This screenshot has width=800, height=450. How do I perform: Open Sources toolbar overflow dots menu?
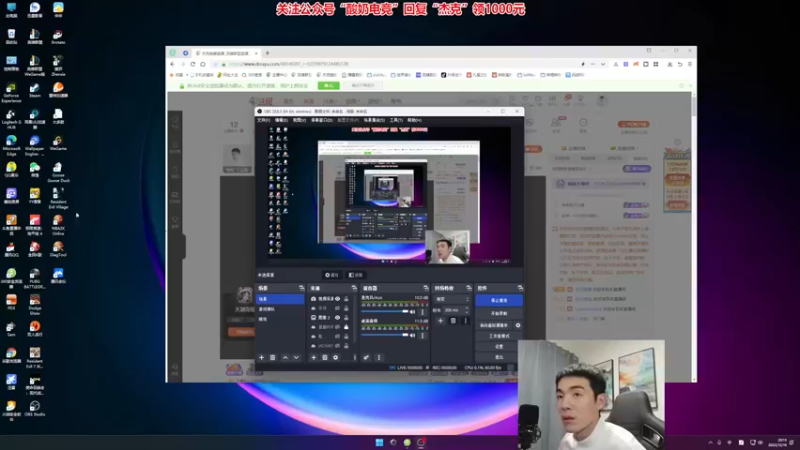355,358
